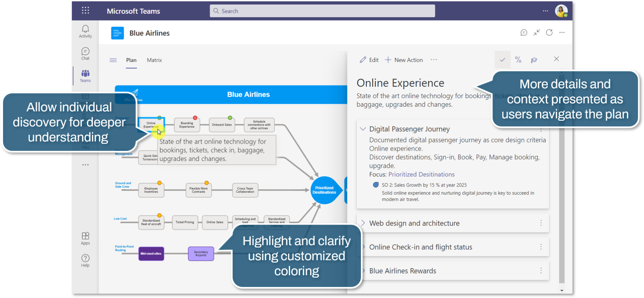Select Teams in the sidebar
The height and width of the screenshot is (298, 644).
pos(85,76)
